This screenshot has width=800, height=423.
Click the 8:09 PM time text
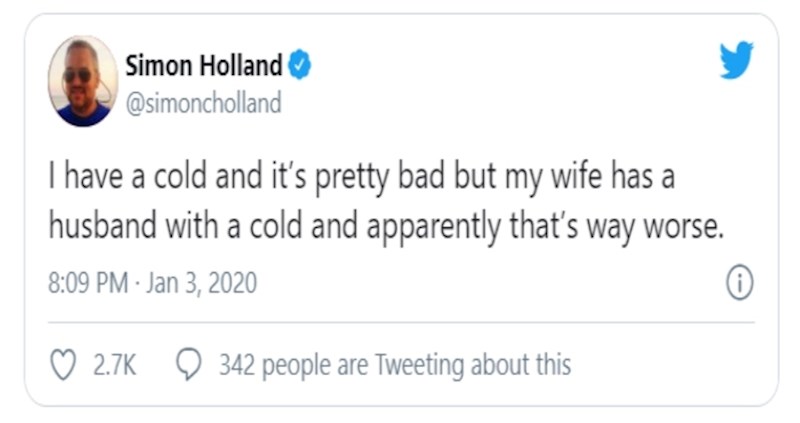(88, 283)
